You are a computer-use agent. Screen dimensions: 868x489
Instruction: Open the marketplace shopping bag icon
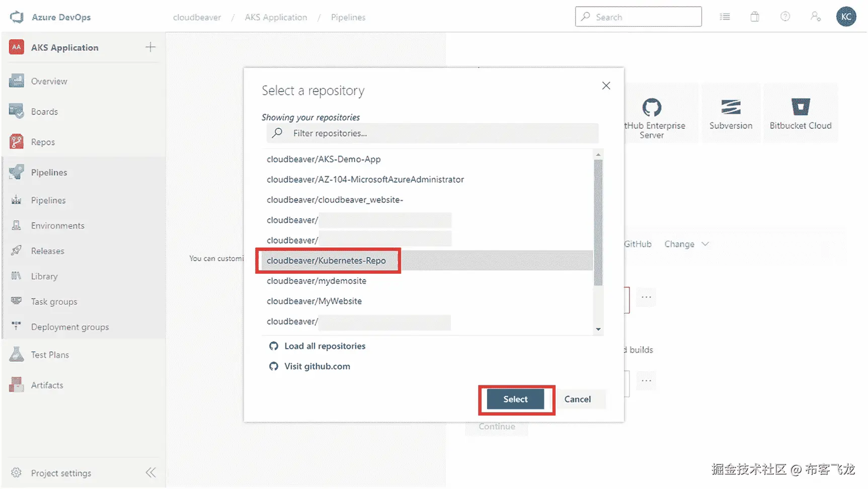755,17
